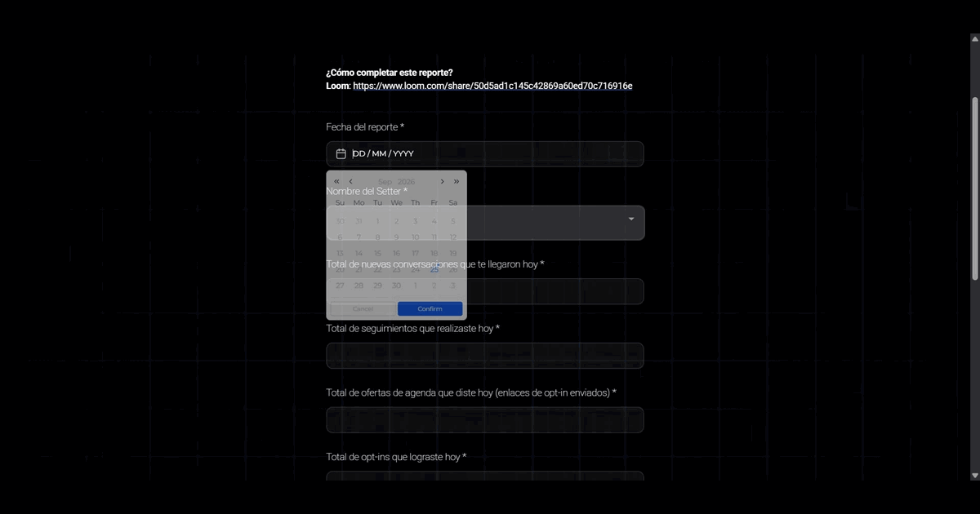Open the Loom share link
The width and height of the screenshot is (980, 514).
(x=492, y=86)
